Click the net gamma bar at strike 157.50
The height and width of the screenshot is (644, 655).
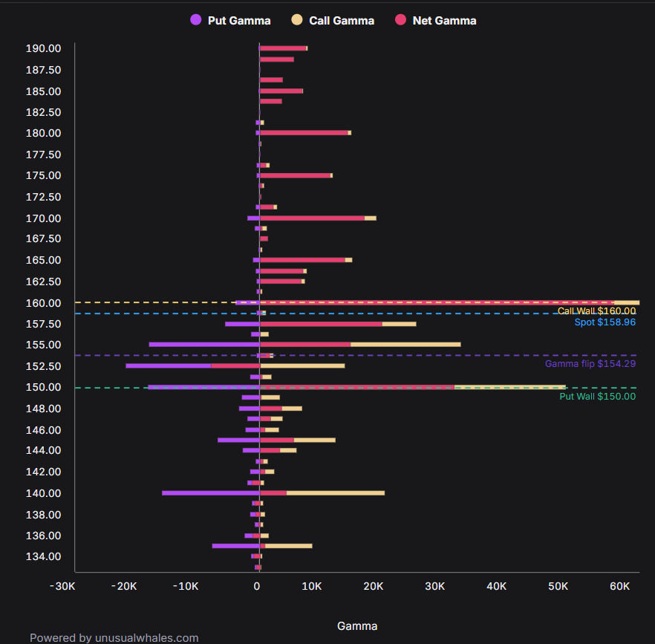pyautogui.click(x=321, y=325)
